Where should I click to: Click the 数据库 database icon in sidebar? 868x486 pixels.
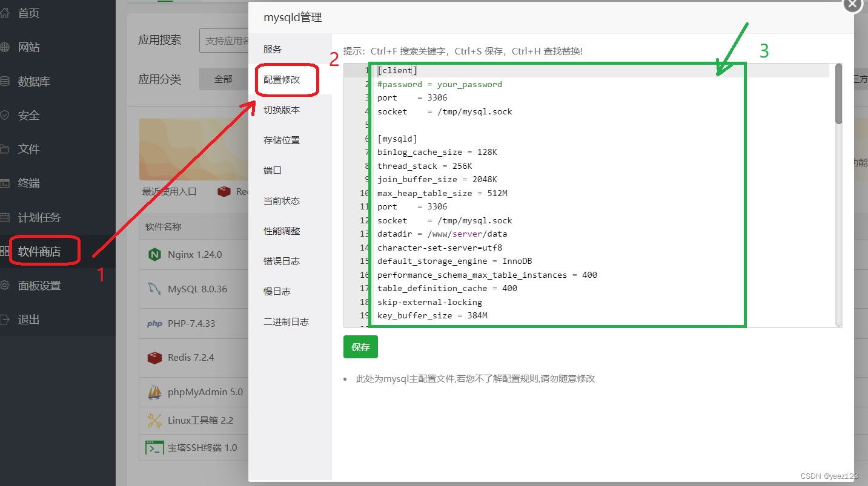pyautogui.click(x=4, y=81)
